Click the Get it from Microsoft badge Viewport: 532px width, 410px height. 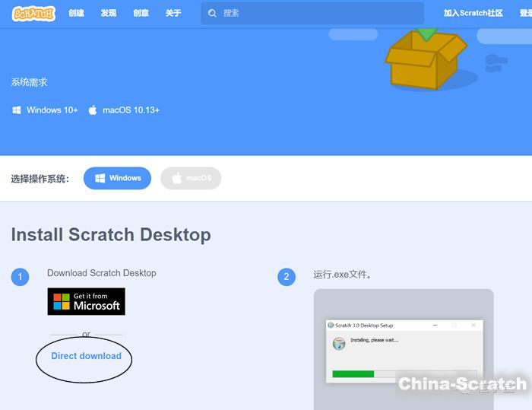click(86, 301)
